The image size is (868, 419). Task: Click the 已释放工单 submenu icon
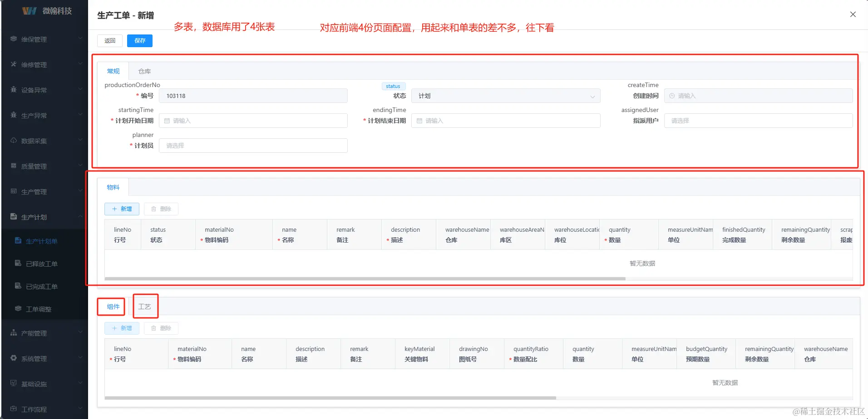pyautogui.click(x=18, y=263)
